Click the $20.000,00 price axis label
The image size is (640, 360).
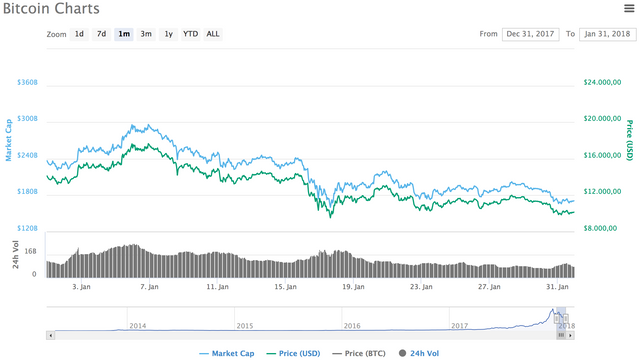click(x=602, y=118)
